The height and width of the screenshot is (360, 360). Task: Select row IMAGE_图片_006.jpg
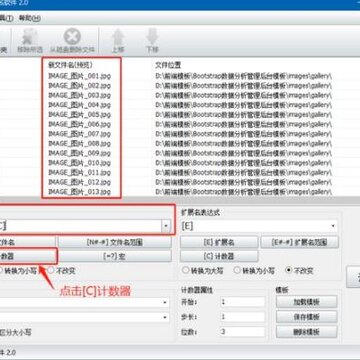tap(79, 124)
